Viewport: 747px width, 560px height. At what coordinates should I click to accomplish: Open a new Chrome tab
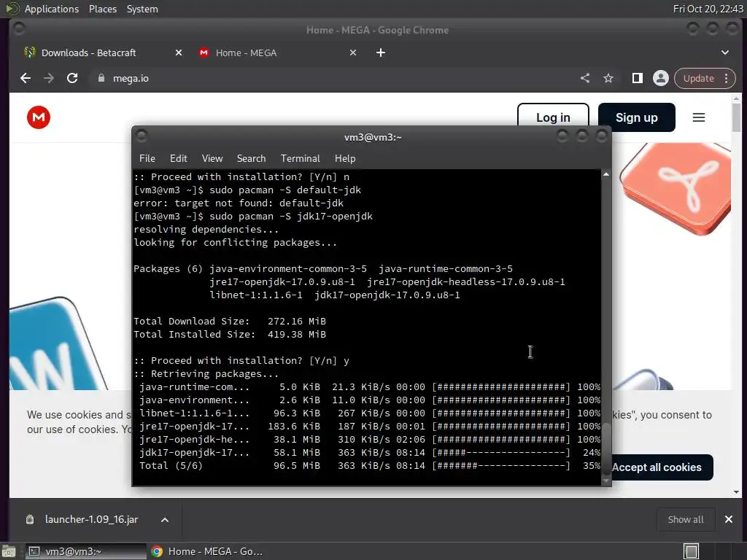(380, 52)
